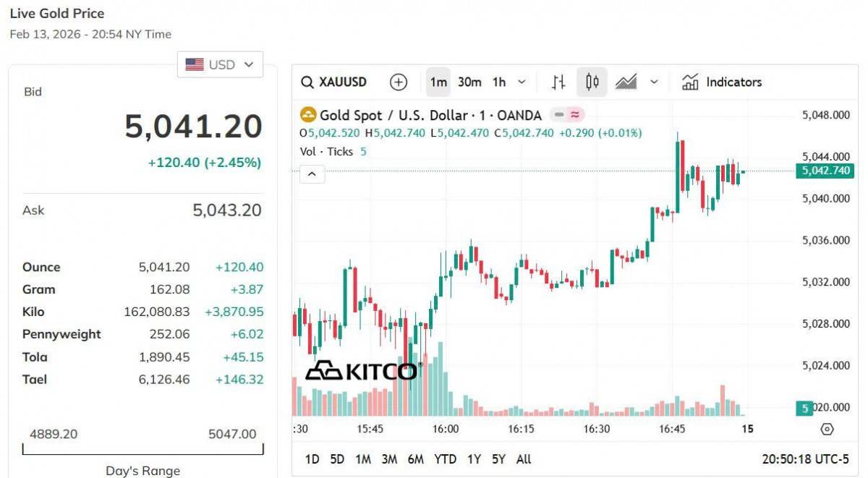Click the 20:50:18 UTC-5 timezone button
The width and height of the screenshot is (868, 478).
[805, 459]
